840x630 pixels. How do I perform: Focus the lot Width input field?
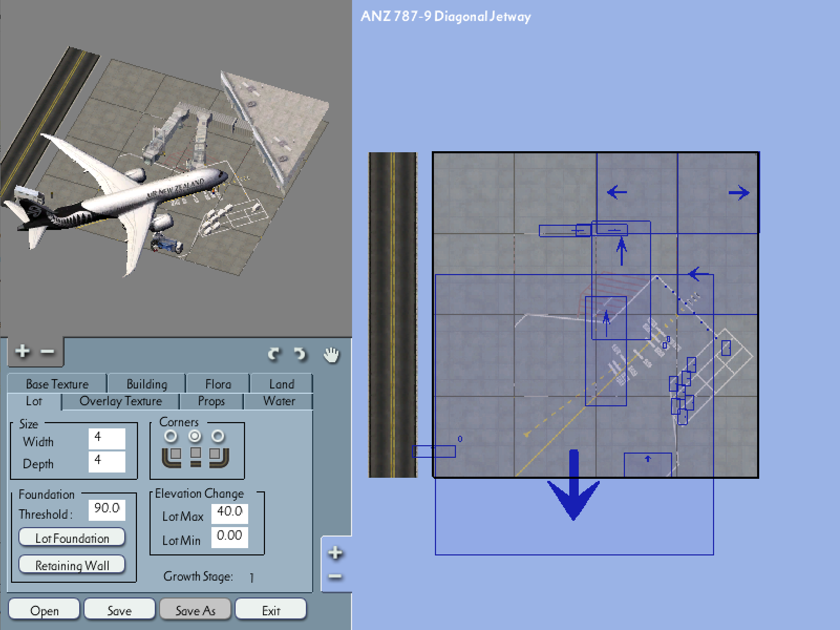point(107,438)
